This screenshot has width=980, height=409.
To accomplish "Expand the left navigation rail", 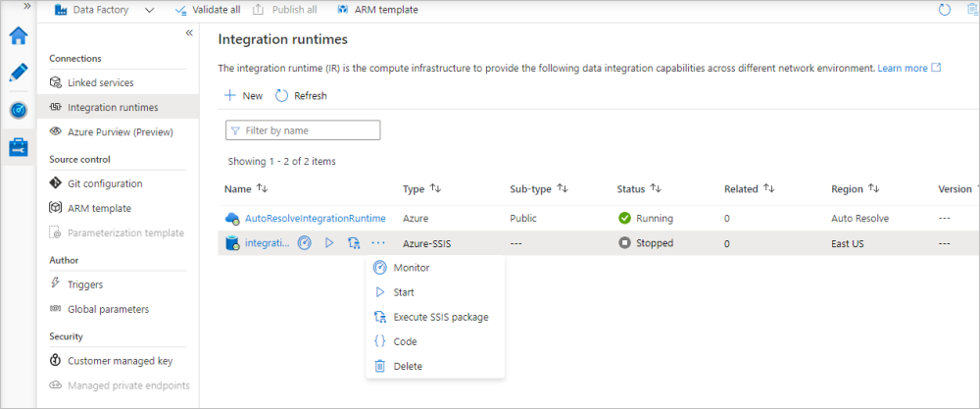I will 14,5.
